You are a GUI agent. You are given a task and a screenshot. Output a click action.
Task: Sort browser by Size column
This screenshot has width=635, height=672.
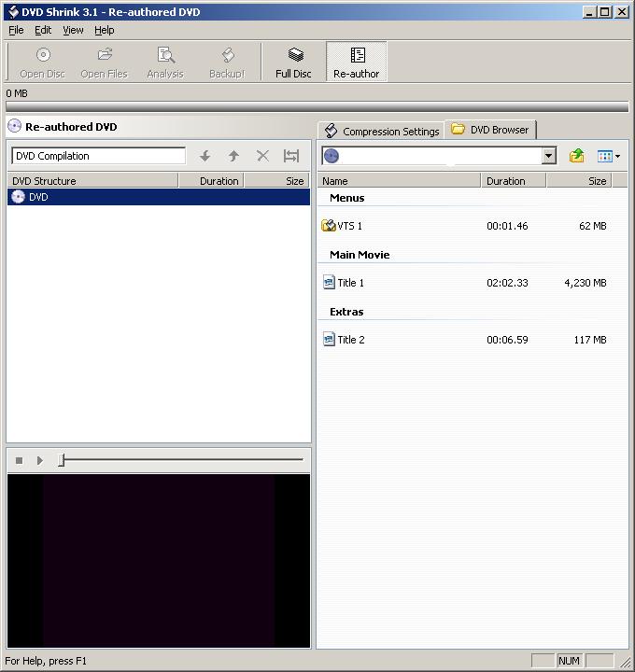click(x=580, y=181)
